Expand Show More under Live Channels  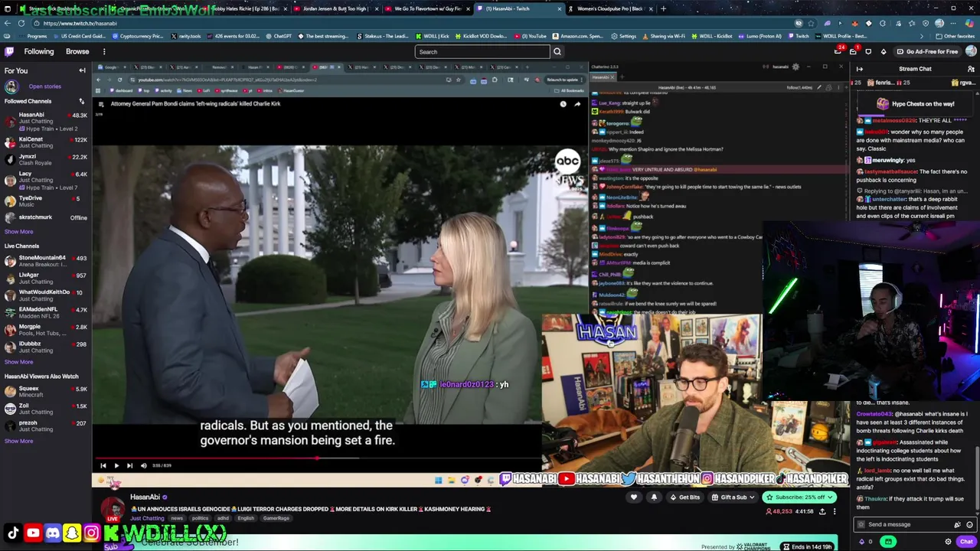pyautogui.click(x=18, y=362)
